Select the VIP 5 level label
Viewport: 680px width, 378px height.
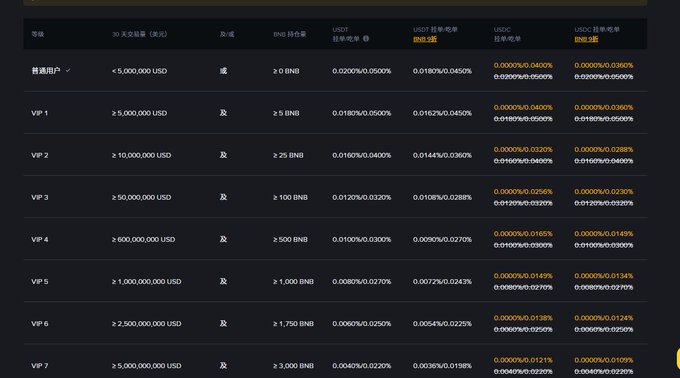[x=40, y=281]
